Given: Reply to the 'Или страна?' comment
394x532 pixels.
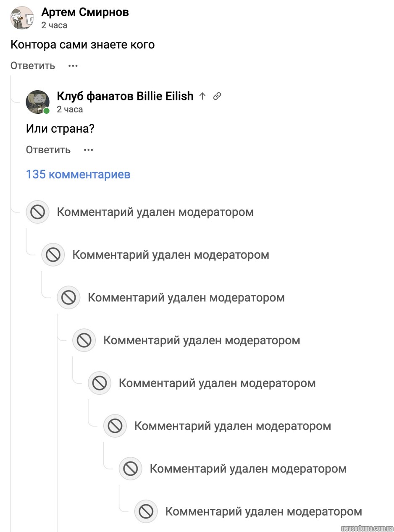Looking at the screenshot, I should point(48,150).
